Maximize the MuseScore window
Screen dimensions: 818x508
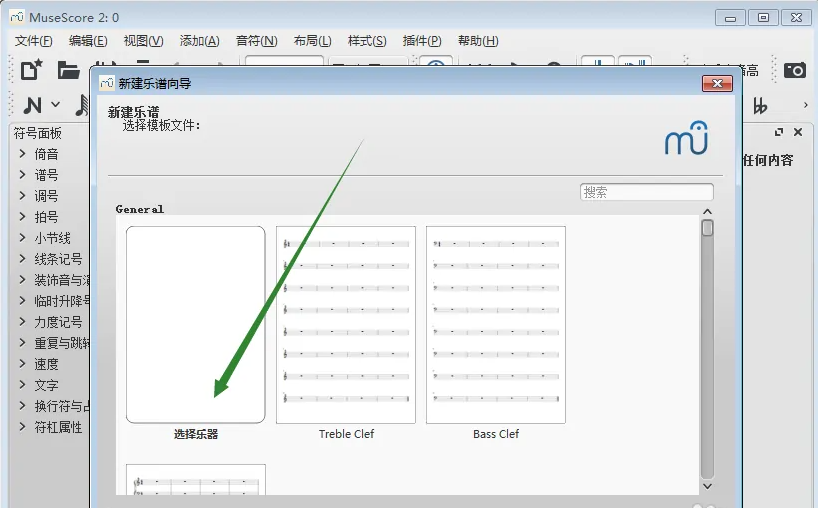(x=763, y=18)
